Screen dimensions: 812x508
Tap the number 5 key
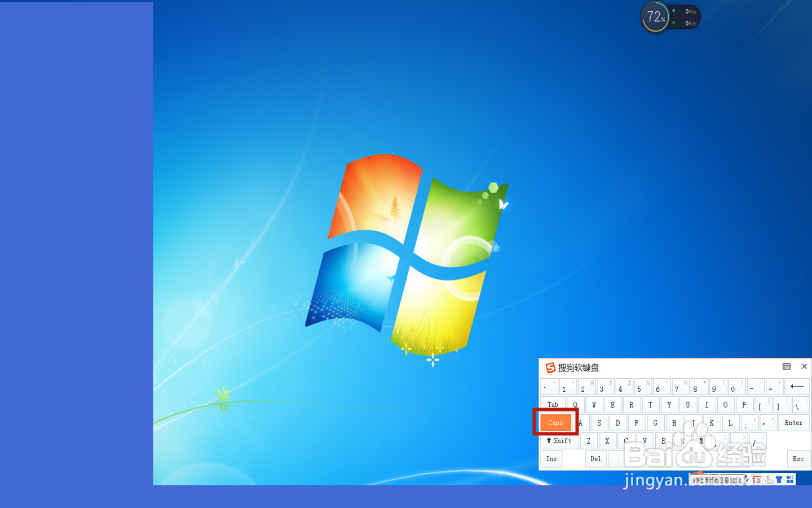[x=643, y=387]
